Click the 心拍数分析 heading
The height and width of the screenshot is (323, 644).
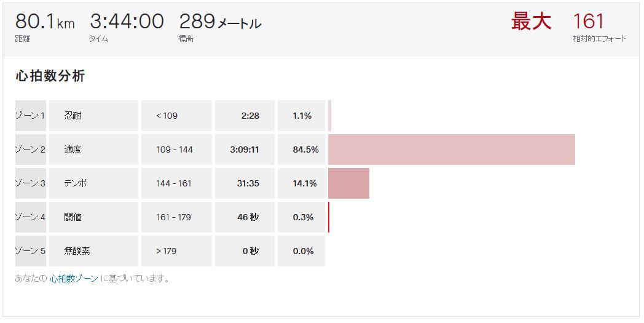coord(50,76)
